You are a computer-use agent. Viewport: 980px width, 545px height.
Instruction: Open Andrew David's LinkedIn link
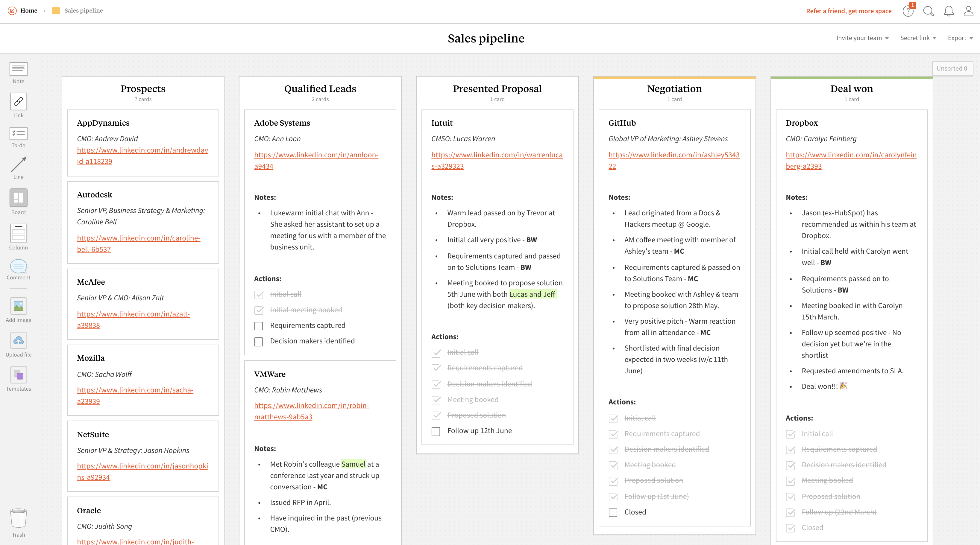142,156
